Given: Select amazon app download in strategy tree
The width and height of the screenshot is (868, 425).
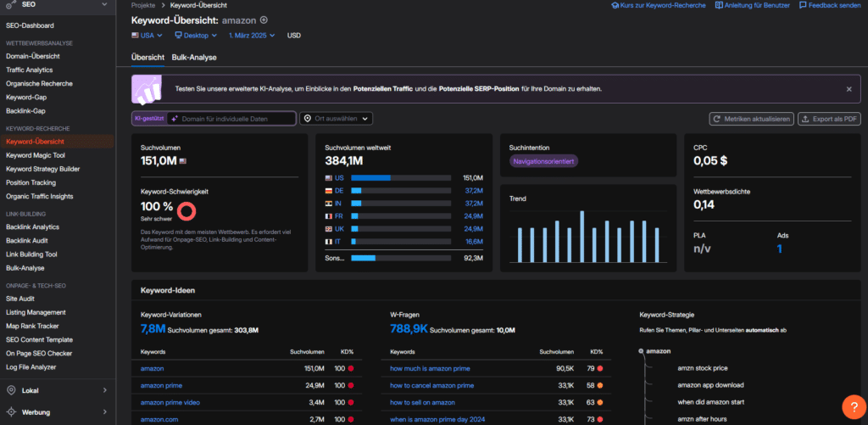Looking at the screenshot, I should tap(710, 385).
